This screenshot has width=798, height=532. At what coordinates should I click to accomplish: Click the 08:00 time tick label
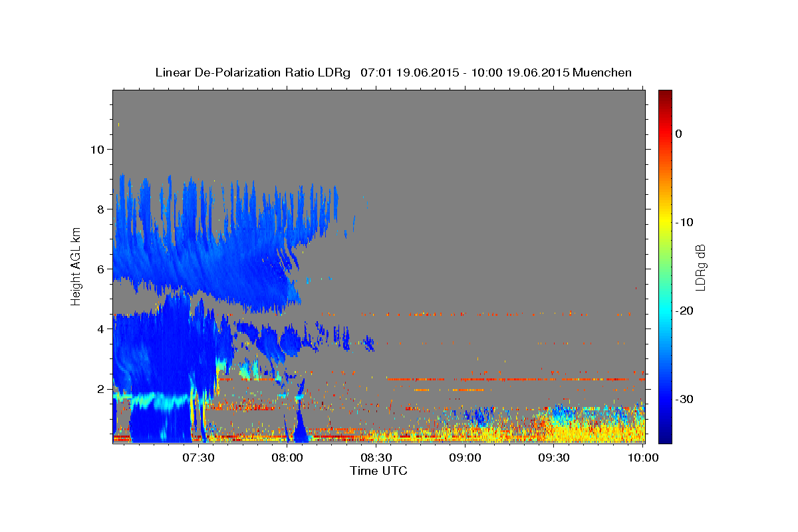(x=287, y=458)
